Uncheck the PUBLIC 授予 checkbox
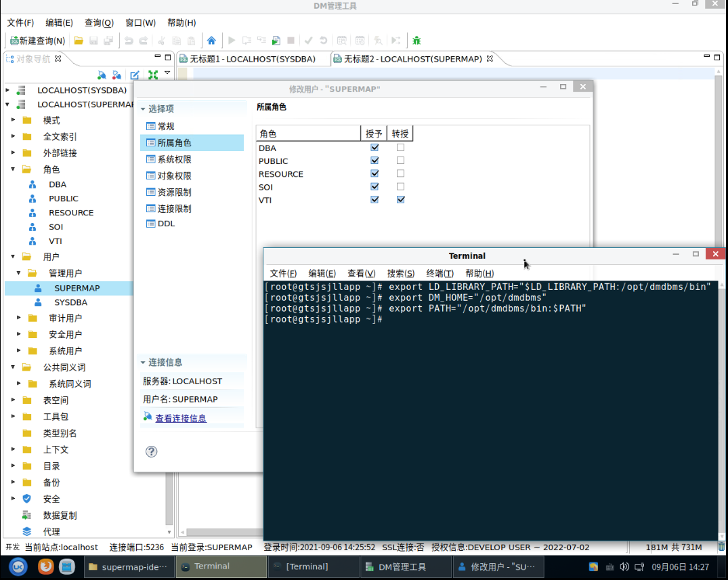Screen dimensions: 728x580 point(374,160)
